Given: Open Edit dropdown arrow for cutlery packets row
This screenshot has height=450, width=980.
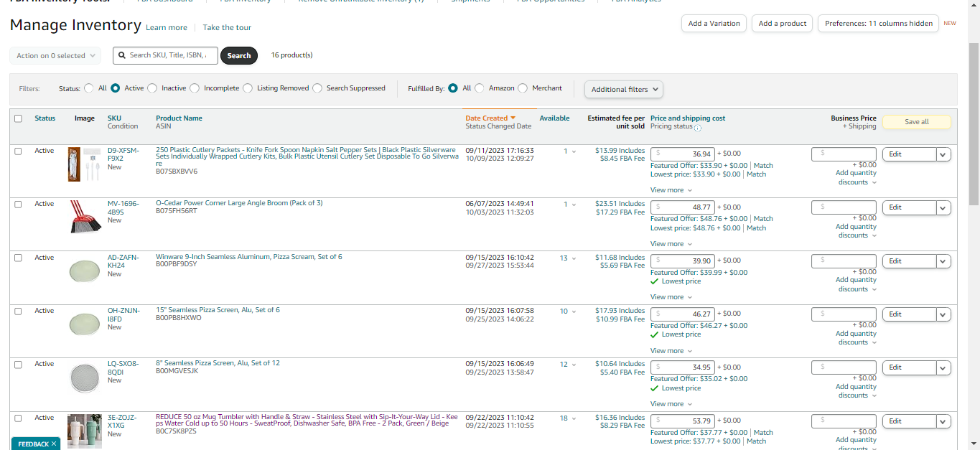Looking at the screenshot, I should click(943, 154).
